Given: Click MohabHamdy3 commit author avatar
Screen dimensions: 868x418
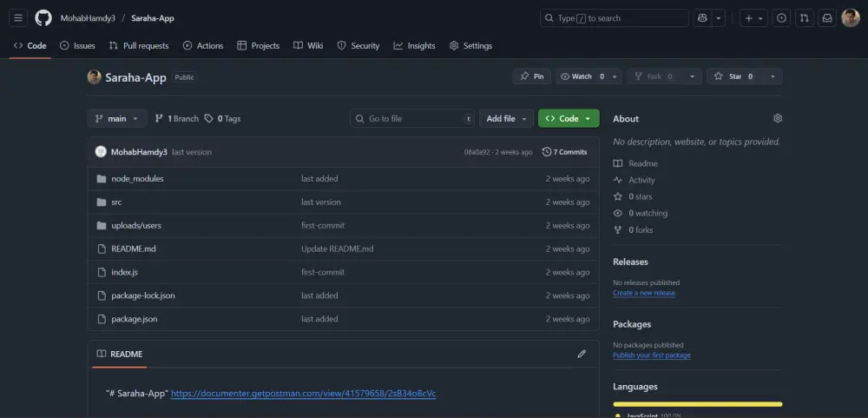Looking at the screenshot, I should 101,151.
